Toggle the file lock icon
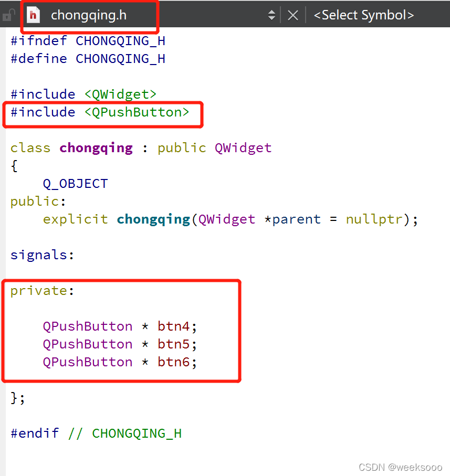The image size is (450, 476). point(8,15)
